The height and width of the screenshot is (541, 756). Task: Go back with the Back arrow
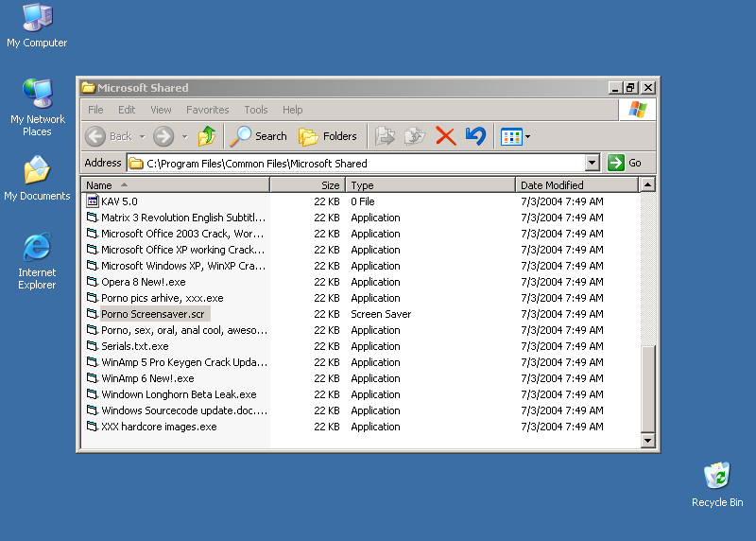coord(95,136)
